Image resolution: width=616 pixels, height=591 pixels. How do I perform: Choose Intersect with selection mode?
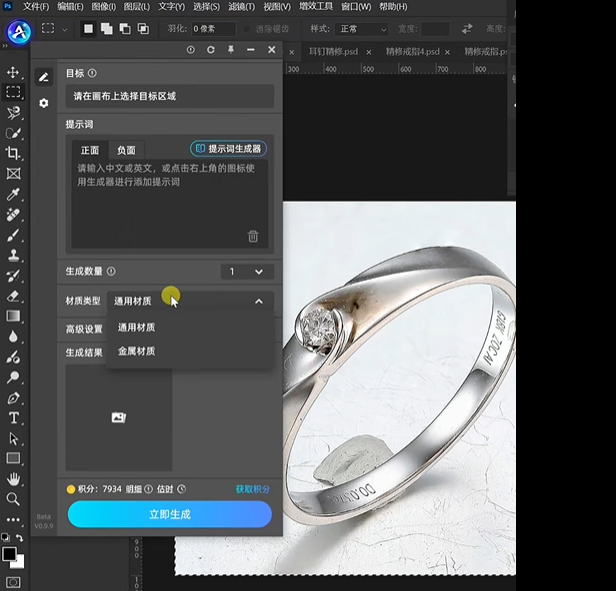[x=143, y=29]
